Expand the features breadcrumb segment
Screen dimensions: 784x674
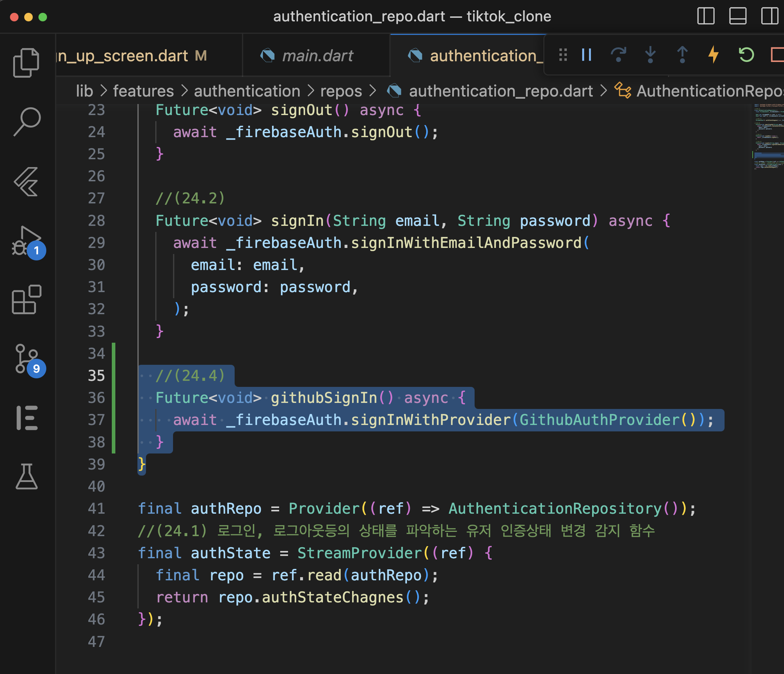pyautogui.click(x=143, y=91)
